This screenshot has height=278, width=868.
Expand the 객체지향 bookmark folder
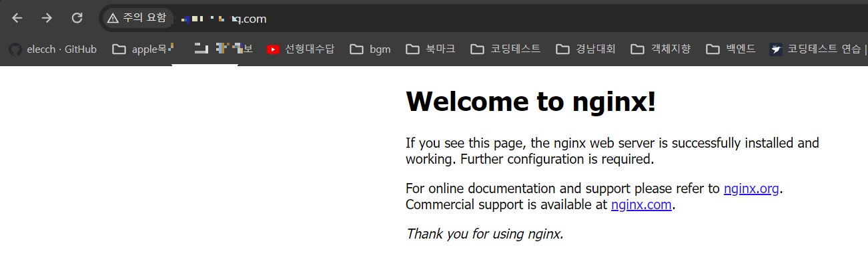point(661,49)
